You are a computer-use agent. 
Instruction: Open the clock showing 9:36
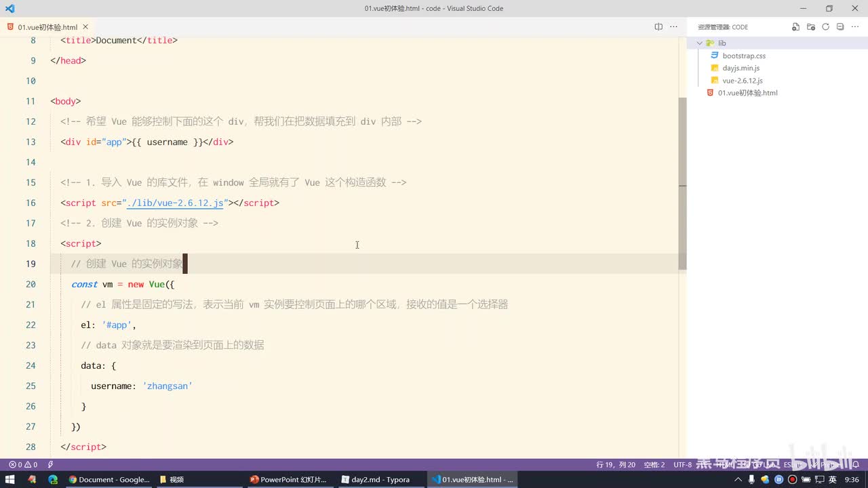[852, 479]
